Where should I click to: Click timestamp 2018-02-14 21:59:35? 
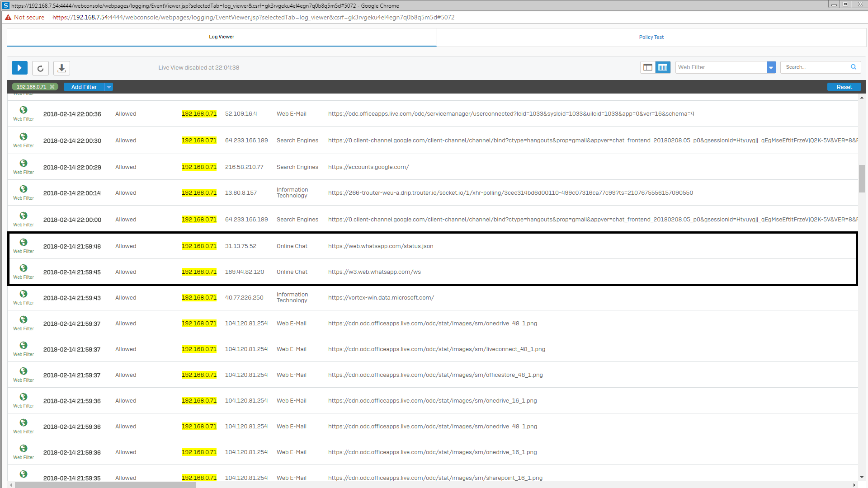(72, 478)
